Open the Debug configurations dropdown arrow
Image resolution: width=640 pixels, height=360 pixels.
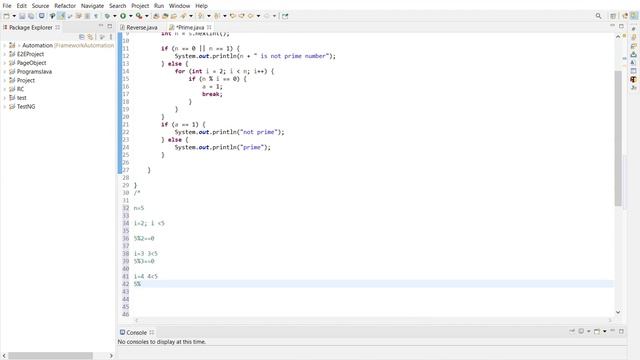tap(115, 16)
